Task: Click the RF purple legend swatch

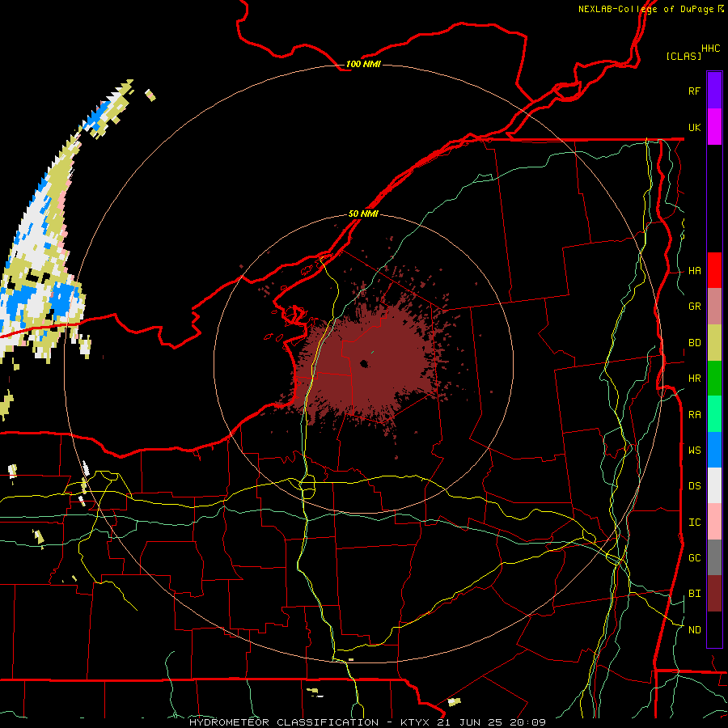Action: click(714, 91)
